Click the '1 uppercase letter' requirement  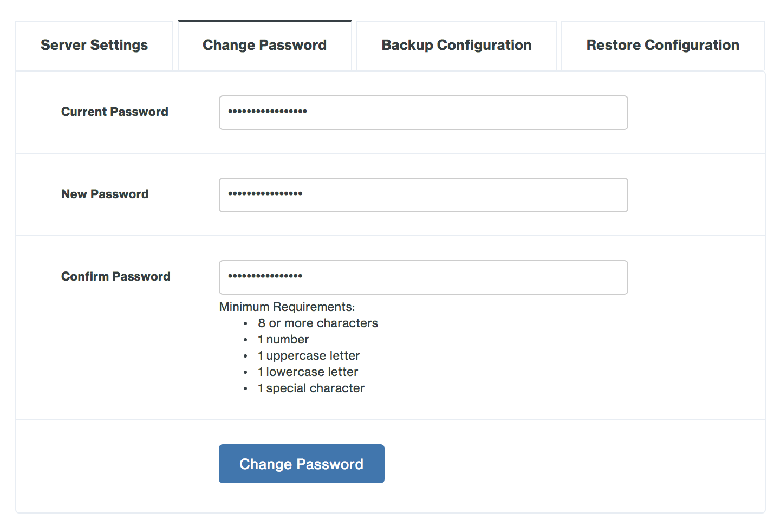click(308, 355)
